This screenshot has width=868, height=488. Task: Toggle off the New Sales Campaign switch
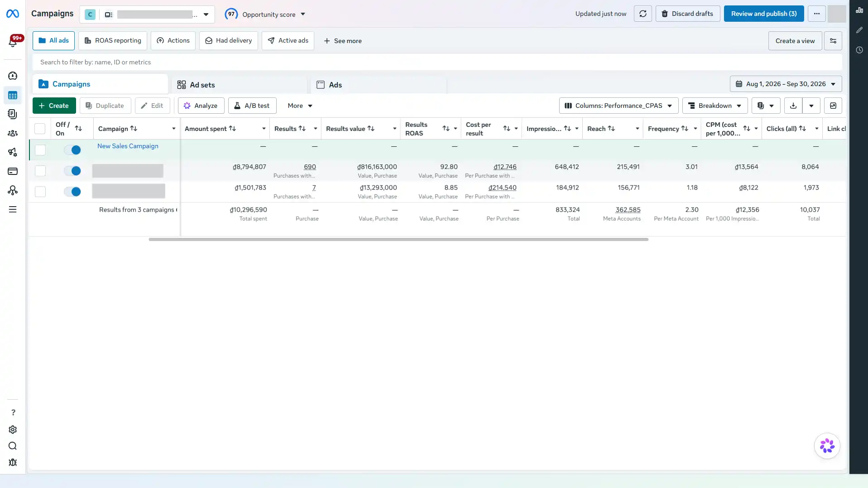point(72,150)
